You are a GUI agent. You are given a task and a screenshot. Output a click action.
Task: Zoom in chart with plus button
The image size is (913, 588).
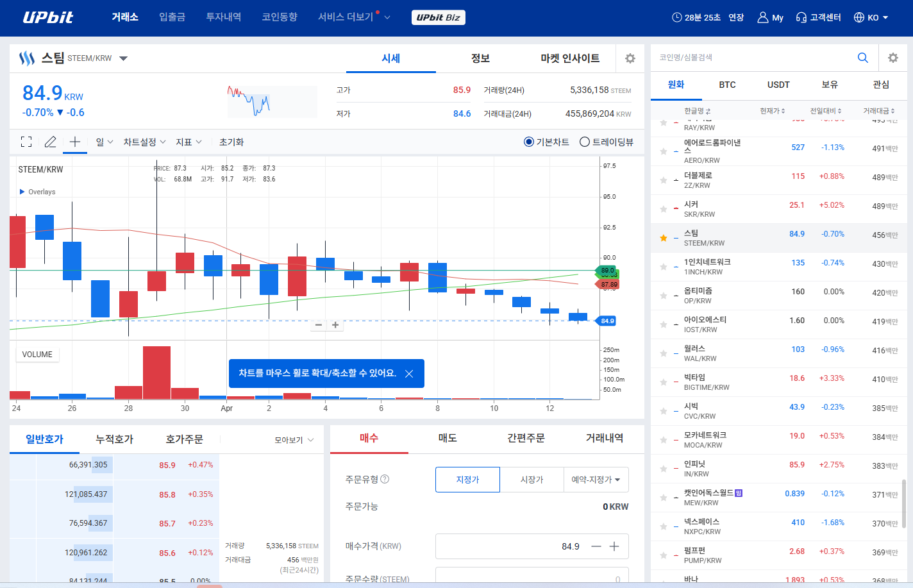[335, 325]
